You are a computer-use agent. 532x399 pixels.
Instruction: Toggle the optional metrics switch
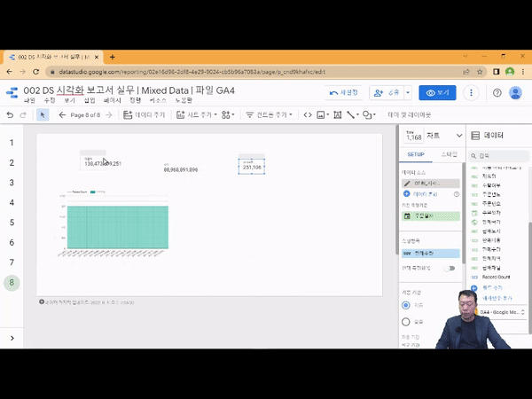tap(450, 267)
